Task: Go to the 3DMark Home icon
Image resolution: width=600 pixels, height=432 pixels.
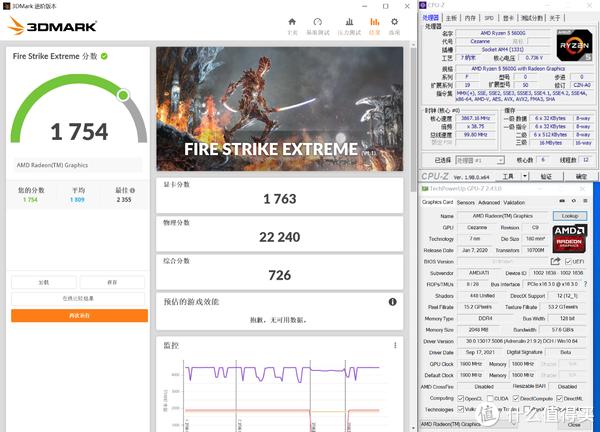Action: click(x=292, y=22)
